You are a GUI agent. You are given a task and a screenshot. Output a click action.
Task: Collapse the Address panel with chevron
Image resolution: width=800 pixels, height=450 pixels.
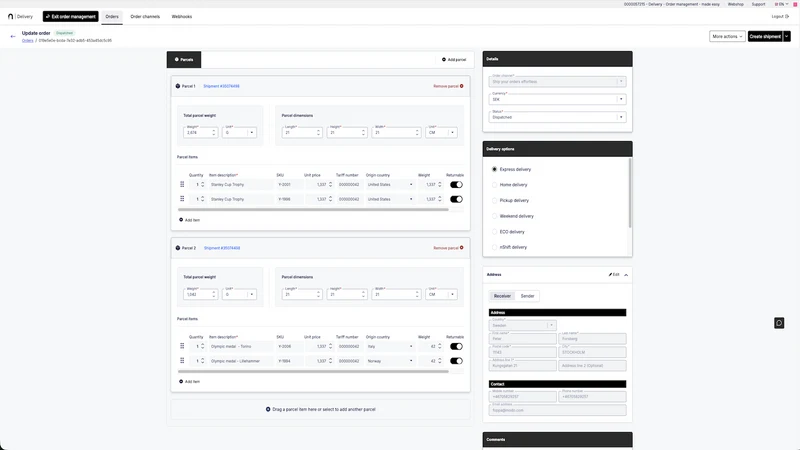[626, 275]
